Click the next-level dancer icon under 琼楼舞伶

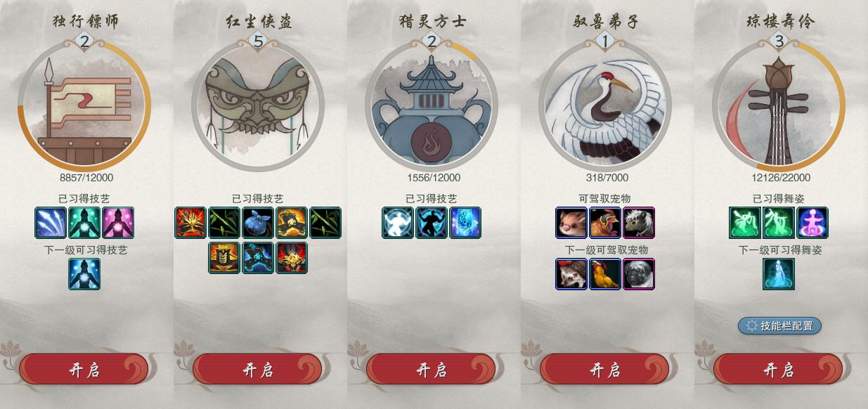(779, 274)
